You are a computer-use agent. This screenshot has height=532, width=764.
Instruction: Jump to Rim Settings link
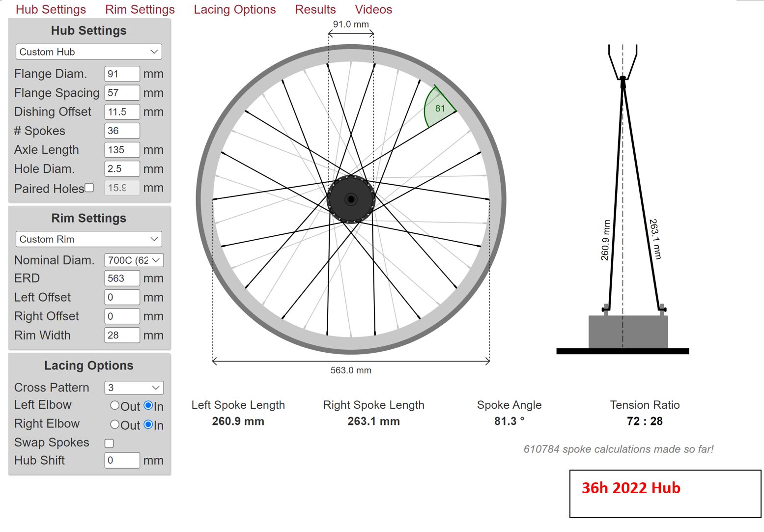140,9
